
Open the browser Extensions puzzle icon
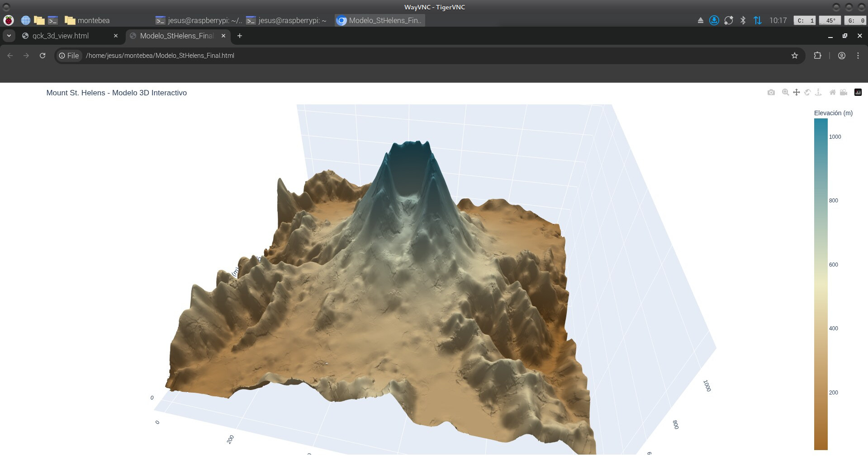click(817, 56)
